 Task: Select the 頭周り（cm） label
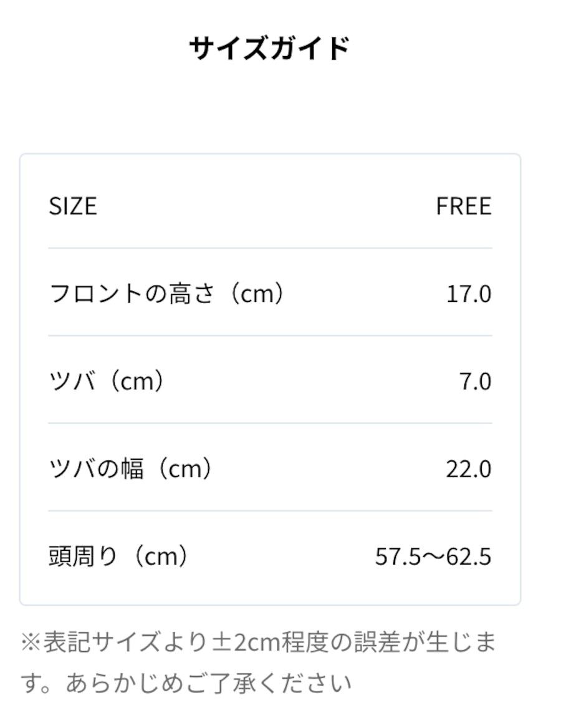(120, 556)
